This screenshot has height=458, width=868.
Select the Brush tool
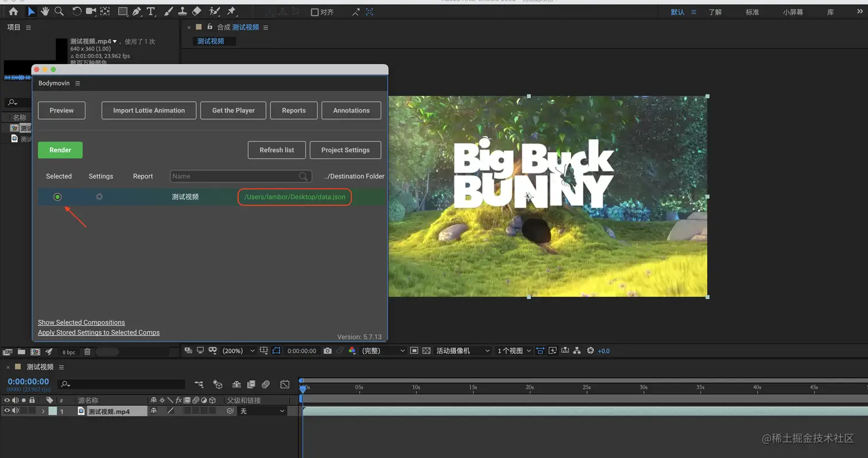pyautogui.click(x=168, y=11)
